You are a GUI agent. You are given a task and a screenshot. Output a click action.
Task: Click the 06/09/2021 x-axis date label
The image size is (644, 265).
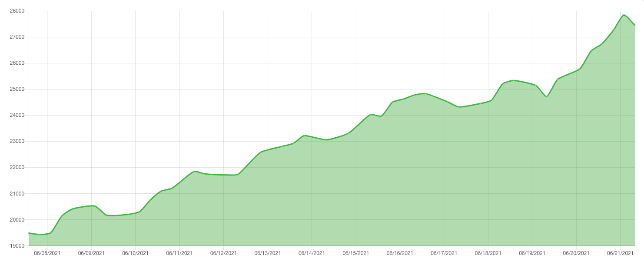pos(91,253)
